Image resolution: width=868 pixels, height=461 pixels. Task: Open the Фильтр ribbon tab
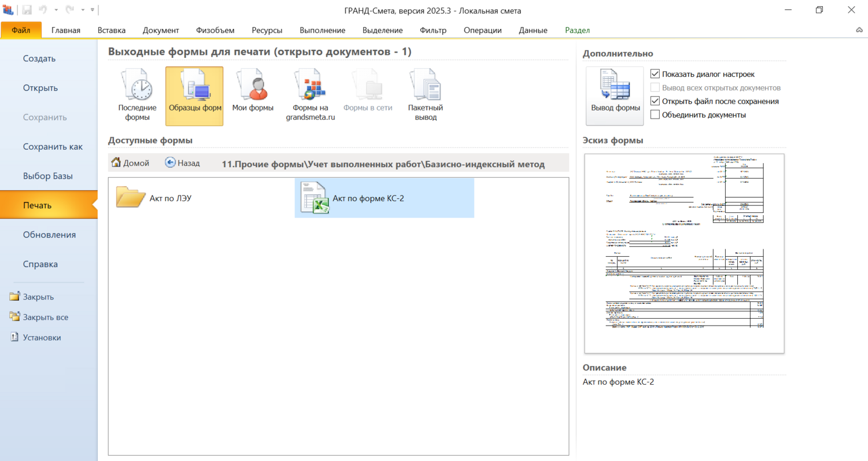coord(433,30)
